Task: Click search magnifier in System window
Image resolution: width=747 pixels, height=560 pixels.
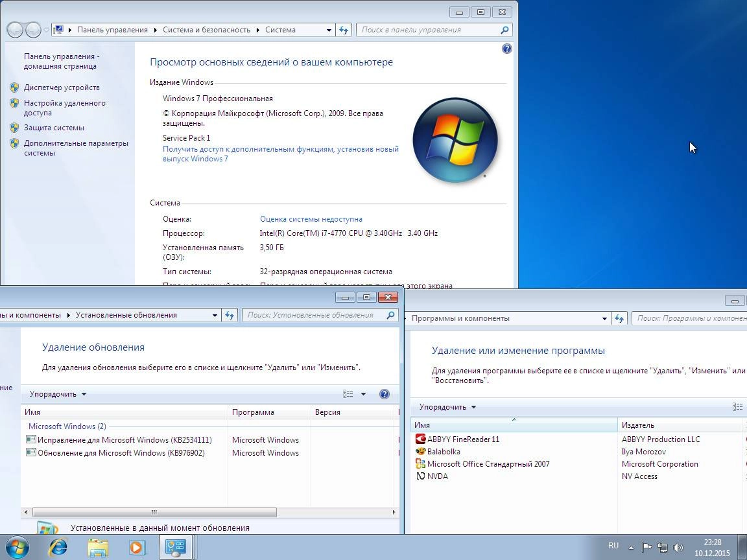Action: 504,30
